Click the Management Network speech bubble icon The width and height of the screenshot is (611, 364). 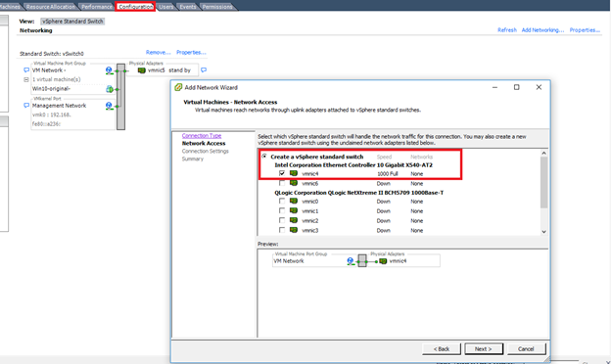(x=26, y=106)
